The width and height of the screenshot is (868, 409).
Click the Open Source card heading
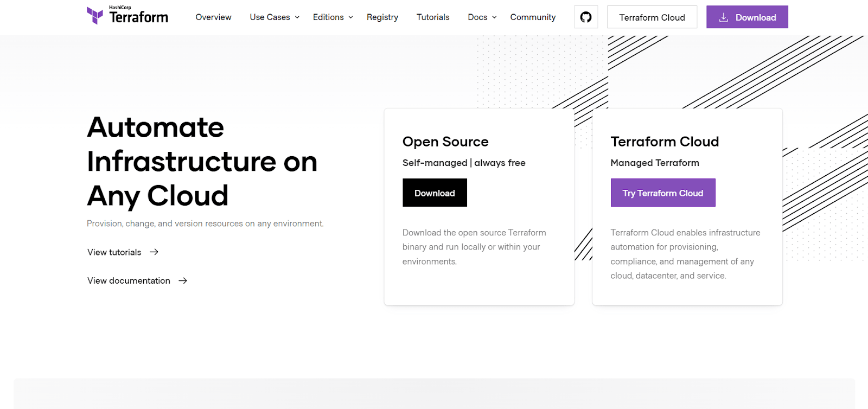(x=445, y=142)
